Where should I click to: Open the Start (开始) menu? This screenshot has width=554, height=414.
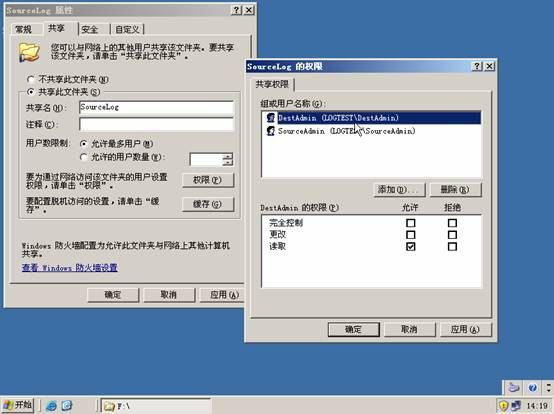18,405
